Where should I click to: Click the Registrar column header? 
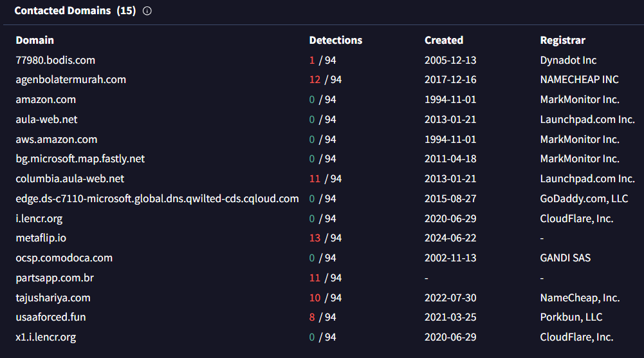[563, 40]
